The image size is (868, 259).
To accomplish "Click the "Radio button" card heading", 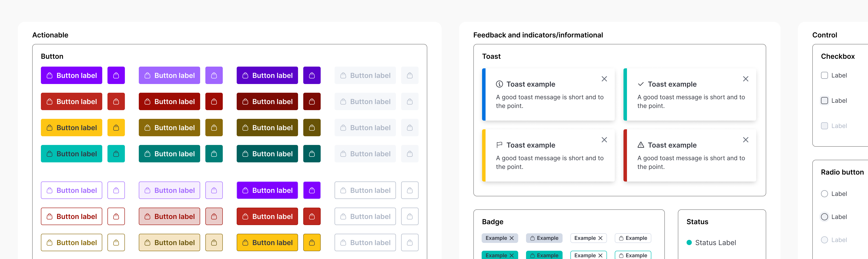I will coord(842,172).
